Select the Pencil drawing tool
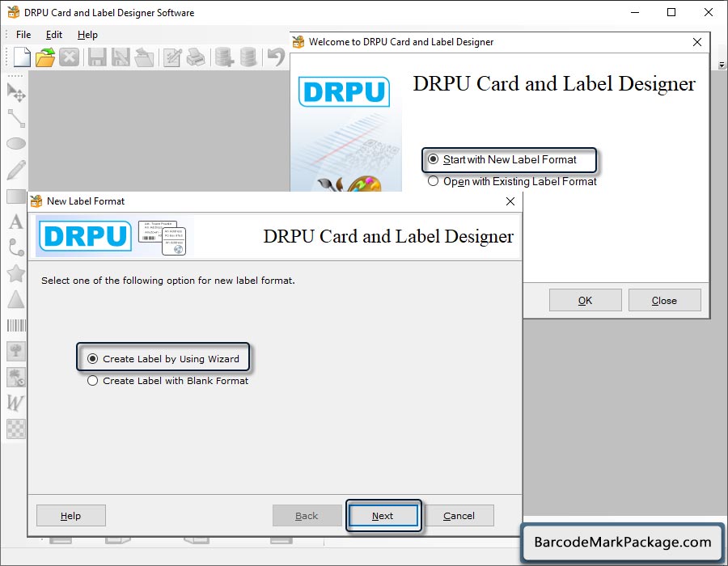Screen dimensions: 728x566 (16, 170)
